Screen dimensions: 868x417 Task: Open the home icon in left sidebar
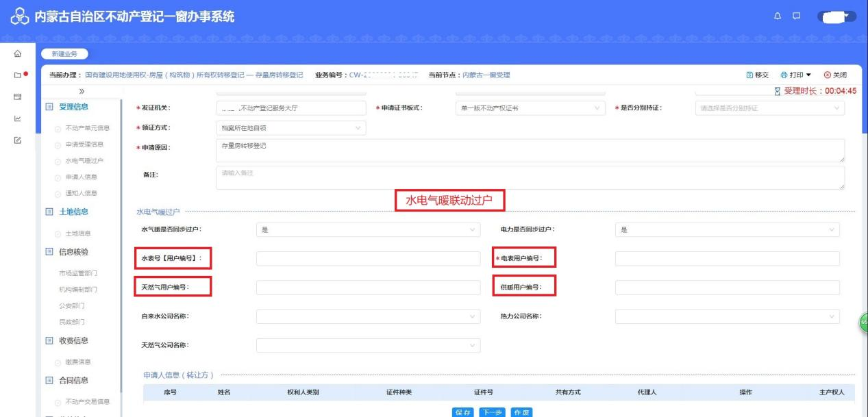18,54
